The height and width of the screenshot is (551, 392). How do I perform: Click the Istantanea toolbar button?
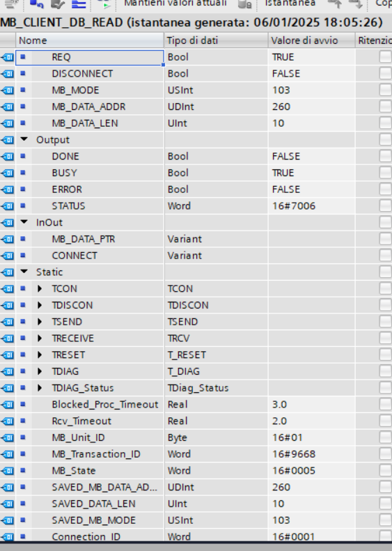(290, 3)
